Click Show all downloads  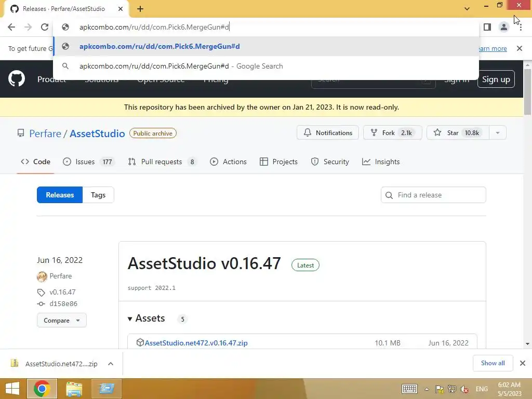click(x=493, y=363)
